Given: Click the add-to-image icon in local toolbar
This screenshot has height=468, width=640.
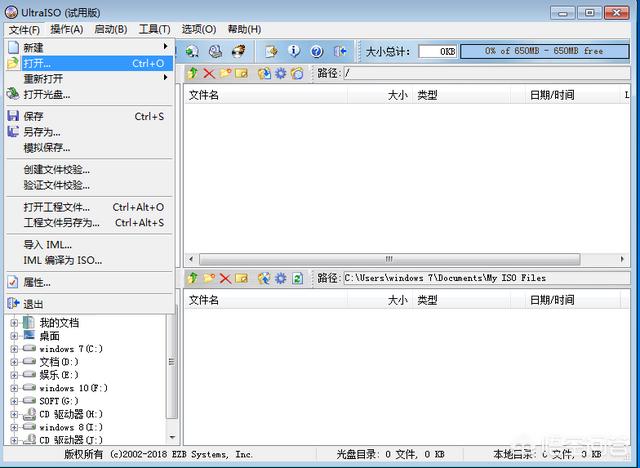Looking at the screenshot, I should point(264,278).
